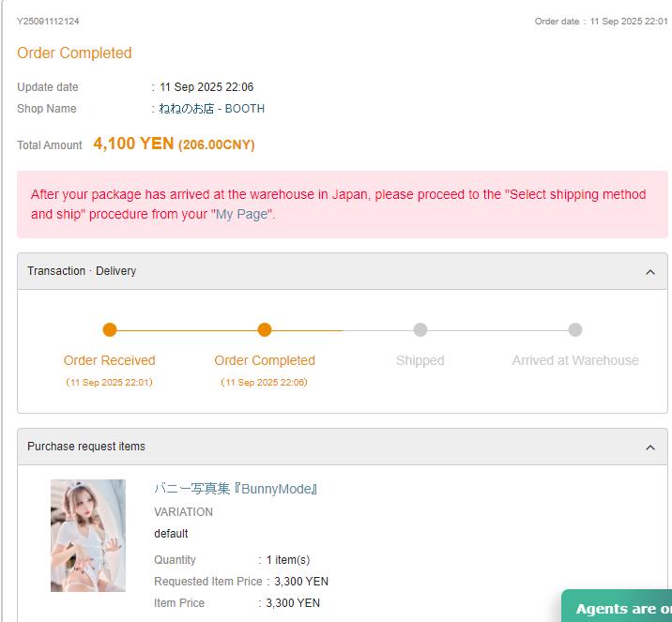
Task: Click the Update date value 22:06
Action: [206, 87]
